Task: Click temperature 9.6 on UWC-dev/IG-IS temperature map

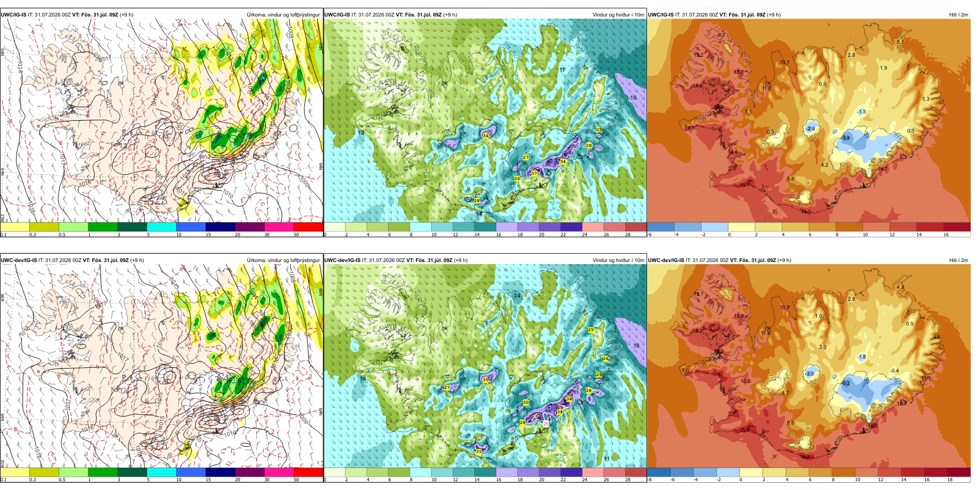Action: point(937,337)
